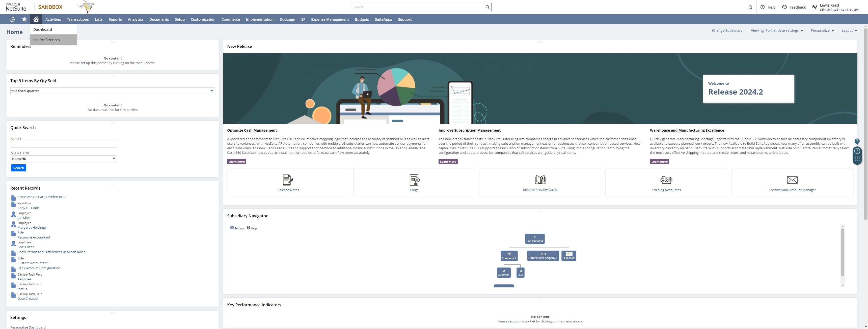Open the Layout dropdown menu
Viewport: 868px width, 329px height.
tap(849, 31)
